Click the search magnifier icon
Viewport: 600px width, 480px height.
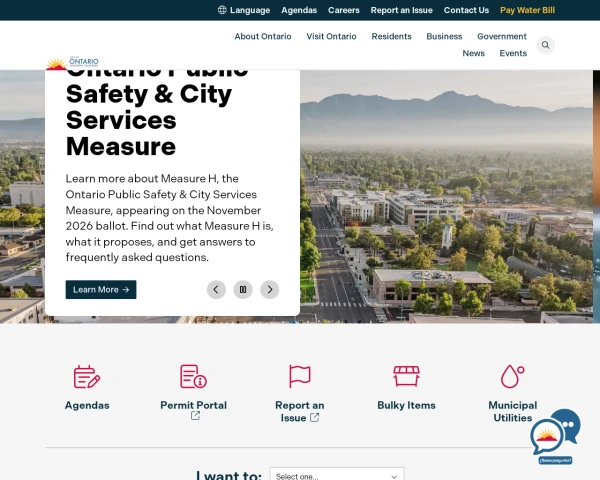point(545,45)
